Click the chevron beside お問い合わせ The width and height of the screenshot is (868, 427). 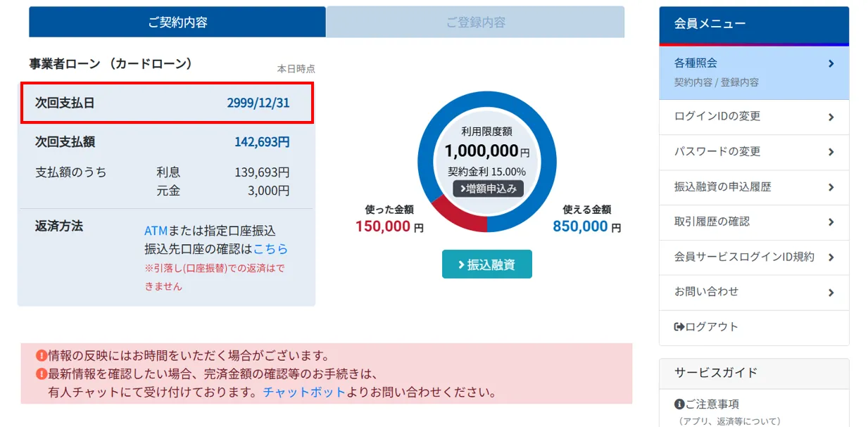tap(831, 292)
